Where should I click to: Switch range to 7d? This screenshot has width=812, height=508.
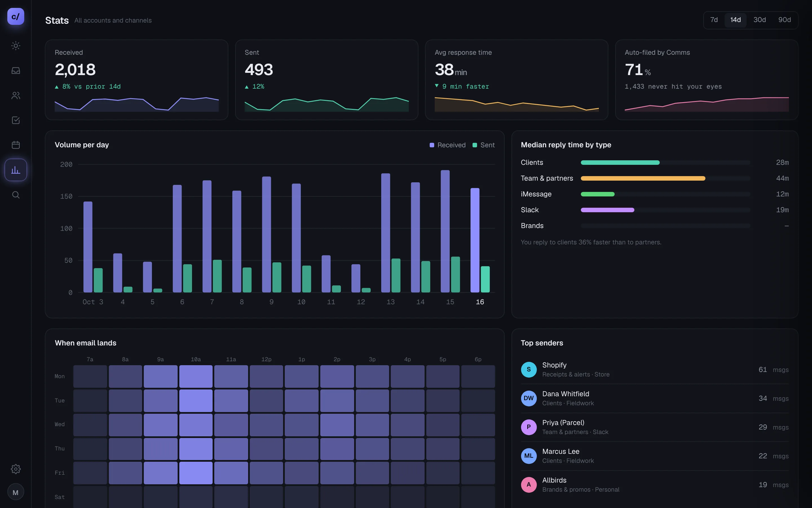click(x=714, y=20)
